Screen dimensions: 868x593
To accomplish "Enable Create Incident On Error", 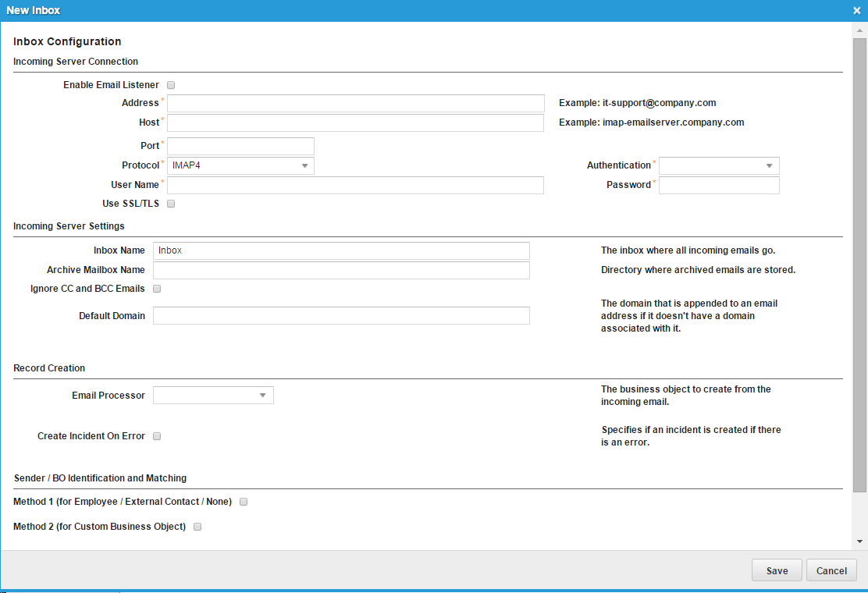I will [x=157, y=435].
